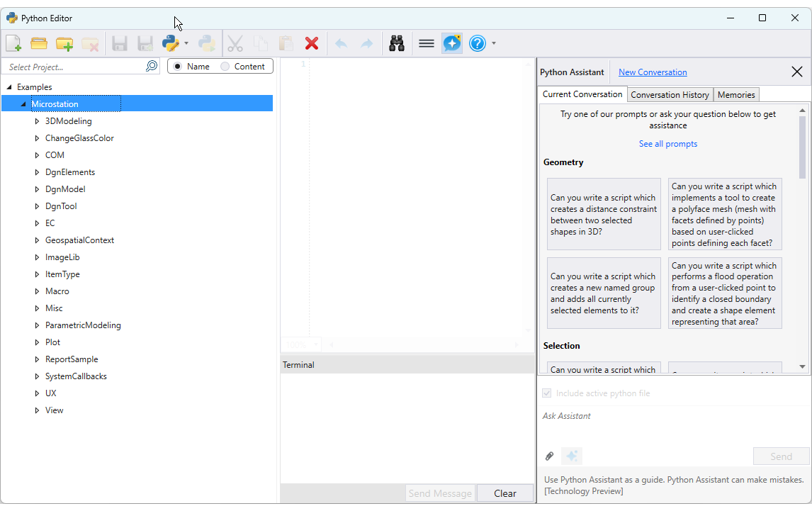
Task: Open the Memories tab
Action: [x=736, y=95]
